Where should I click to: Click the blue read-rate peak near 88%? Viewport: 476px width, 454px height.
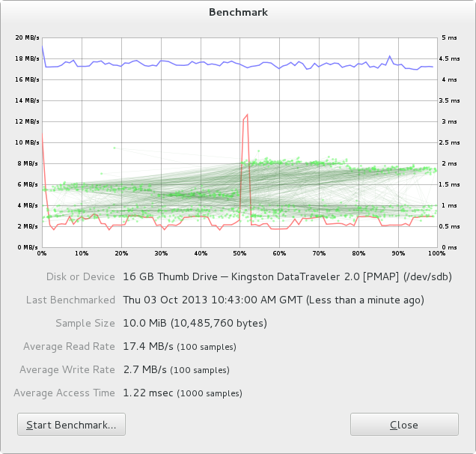[x=390, y=56]
